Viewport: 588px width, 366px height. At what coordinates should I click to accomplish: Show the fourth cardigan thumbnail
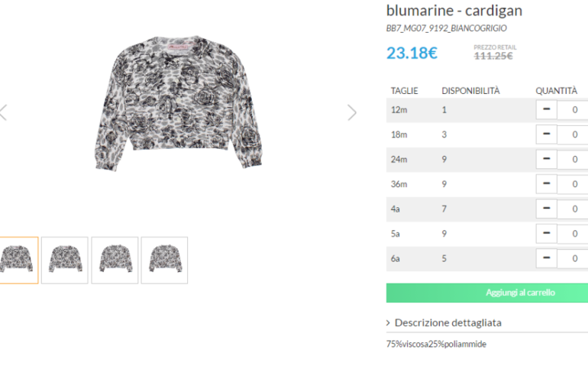(164, 261)
